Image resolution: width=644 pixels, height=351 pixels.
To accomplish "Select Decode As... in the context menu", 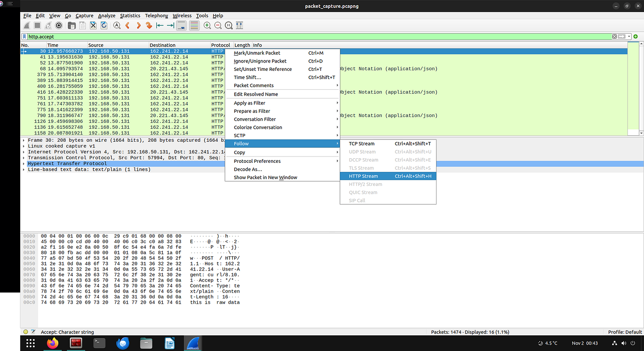I will (x=282, y=169).
